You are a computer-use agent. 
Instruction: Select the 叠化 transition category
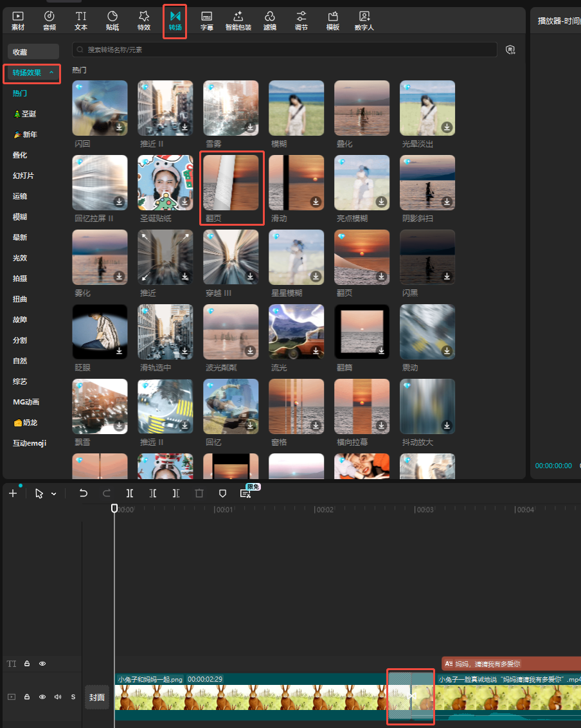20,155
